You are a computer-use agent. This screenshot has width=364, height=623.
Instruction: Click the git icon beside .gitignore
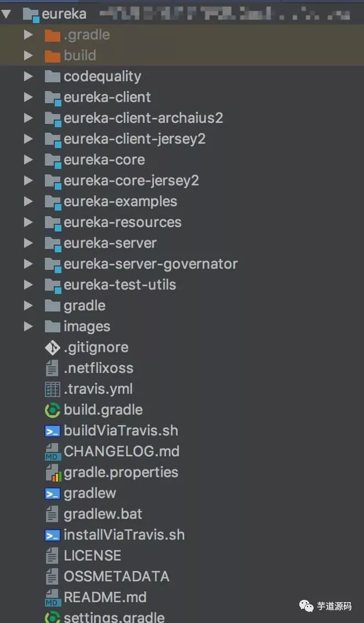tap(53, 348)
